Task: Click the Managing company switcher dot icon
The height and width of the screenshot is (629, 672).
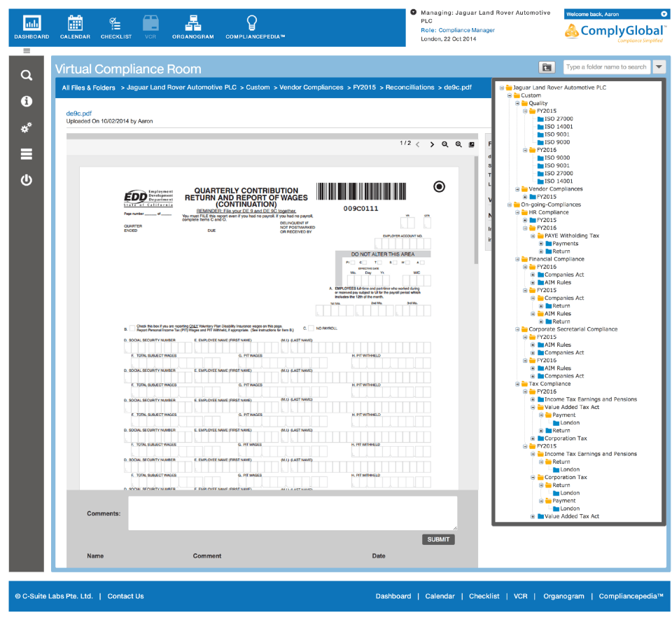Action: 413,12
